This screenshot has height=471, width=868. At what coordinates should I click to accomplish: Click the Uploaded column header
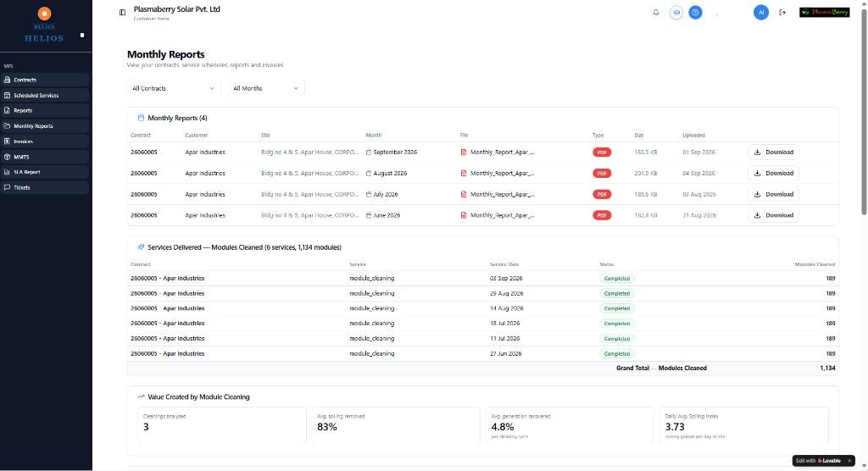coord(693,135)
